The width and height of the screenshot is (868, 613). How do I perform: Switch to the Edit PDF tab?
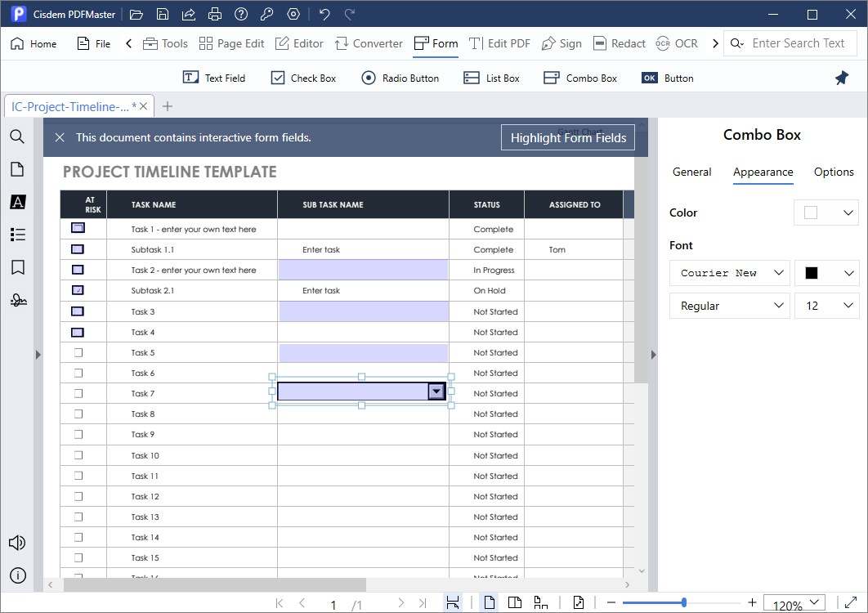coord(499,43)
